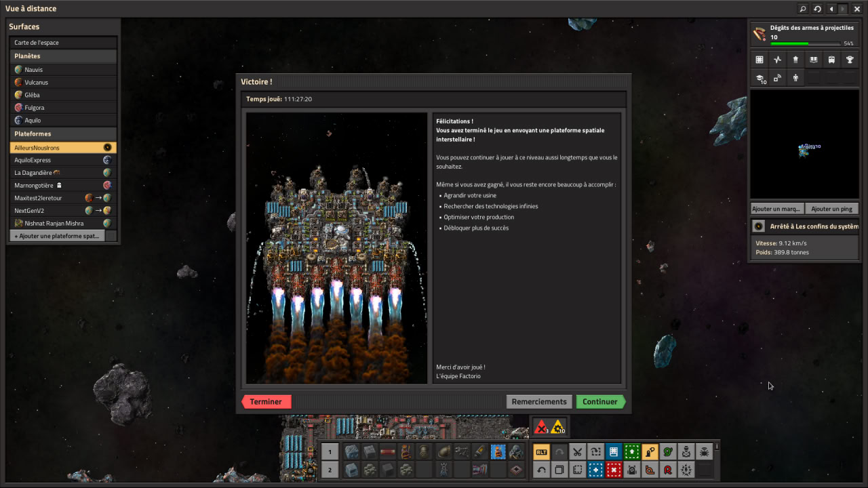The image size is (868, 488).
Task: Open the achievements trophy panel
Action: click(850, 60)
